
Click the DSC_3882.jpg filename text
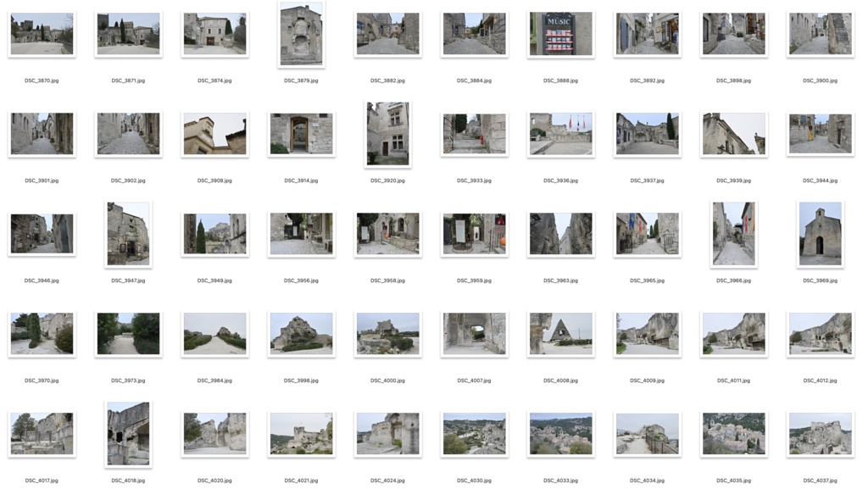(387, 81)
